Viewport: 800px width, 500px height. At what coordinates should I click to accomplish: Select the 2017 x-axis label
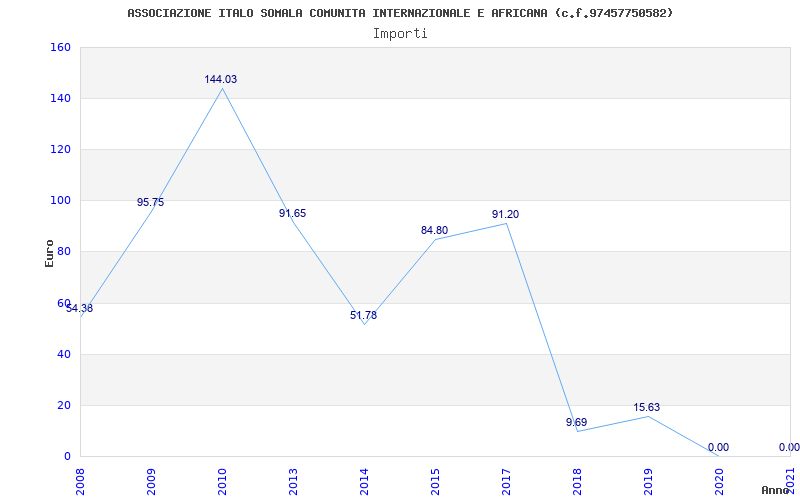click(506, 481)
